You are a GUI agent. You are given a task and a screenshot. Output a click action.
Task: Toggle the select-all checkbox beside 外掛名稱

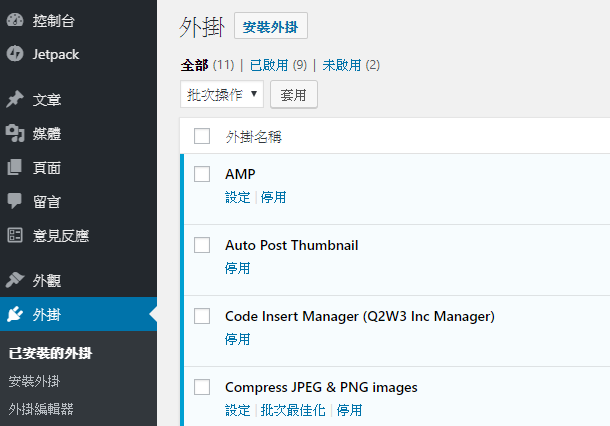point(202,136)
